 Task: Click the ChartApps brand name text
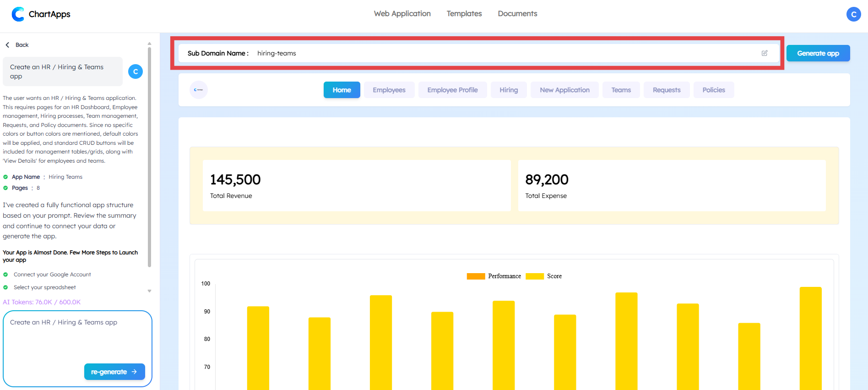pyautogui.click(x=49, y=14)
